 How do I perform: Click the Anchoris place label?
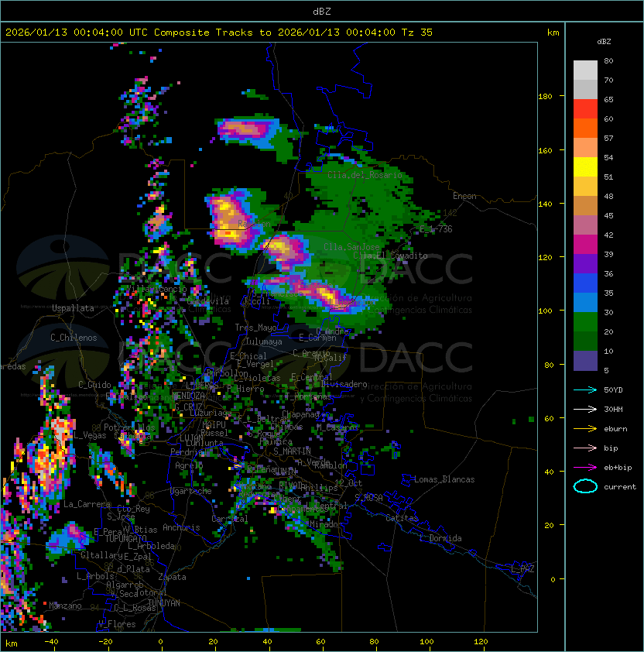click(181, 527)
